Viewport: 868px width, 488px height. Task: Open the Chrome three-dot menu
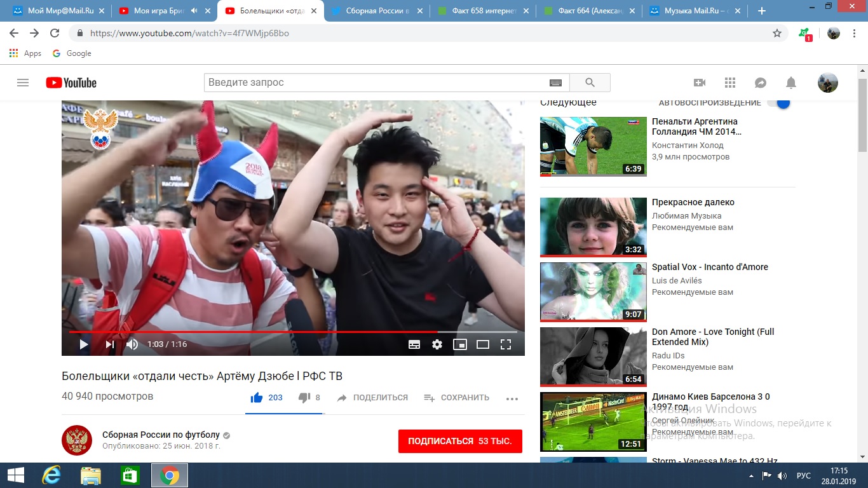pyautogui.click(x=855, y=33)
